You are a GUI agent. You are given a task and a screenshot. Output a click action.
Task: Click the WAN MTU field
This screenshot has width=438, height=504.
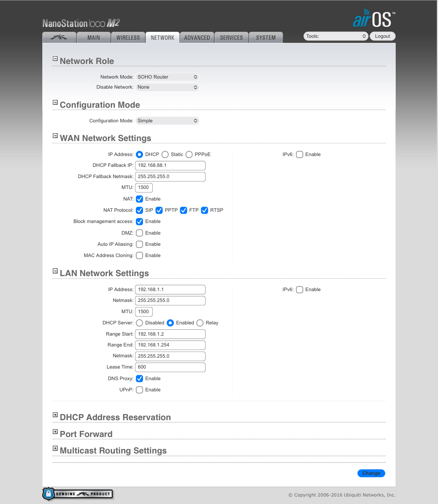144,187
